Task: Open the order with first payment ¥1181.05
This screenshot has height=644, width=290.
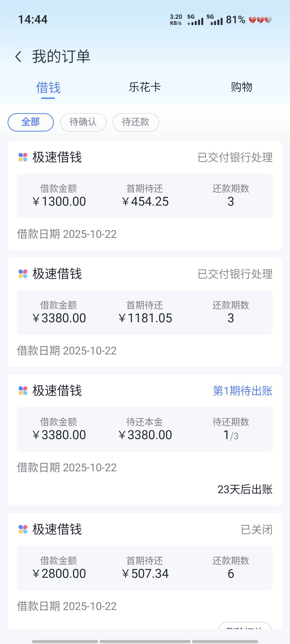Action: click(145, 313)
